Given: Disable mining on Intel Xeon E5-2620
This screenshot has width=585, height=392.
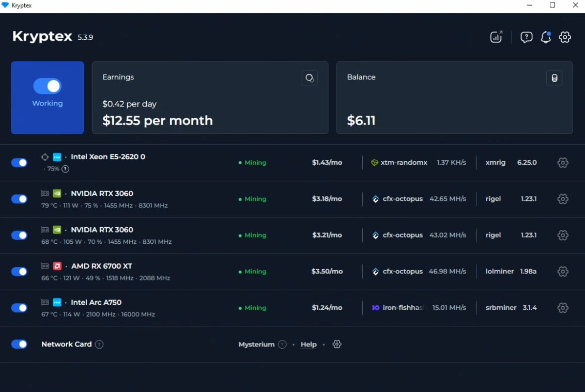Looking at the screenshot, I should (19, 163).
